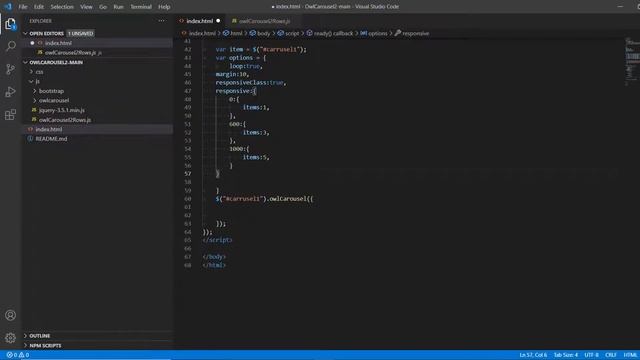
Task: Open the Go menu
Action: coord(103,7)
